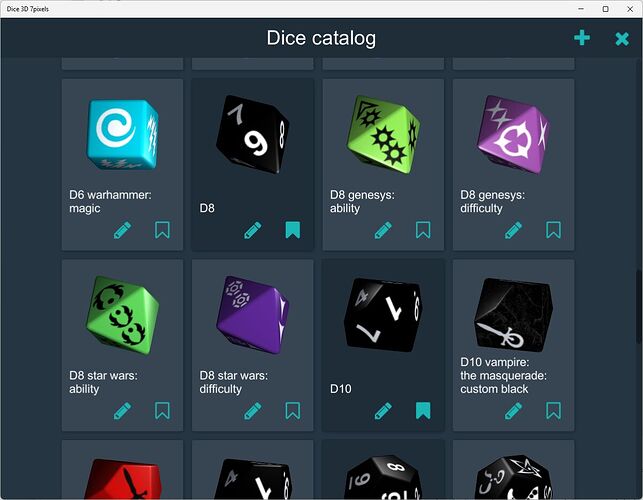Add a new die with plus icon
643x500 pixels.
point(582,38)
